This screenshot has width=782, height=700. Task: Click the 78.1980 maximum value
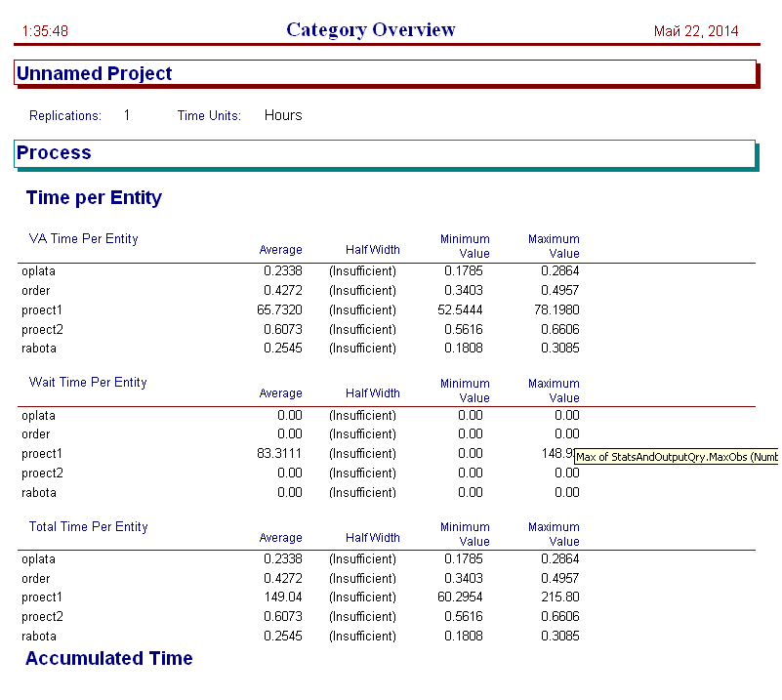556,310
